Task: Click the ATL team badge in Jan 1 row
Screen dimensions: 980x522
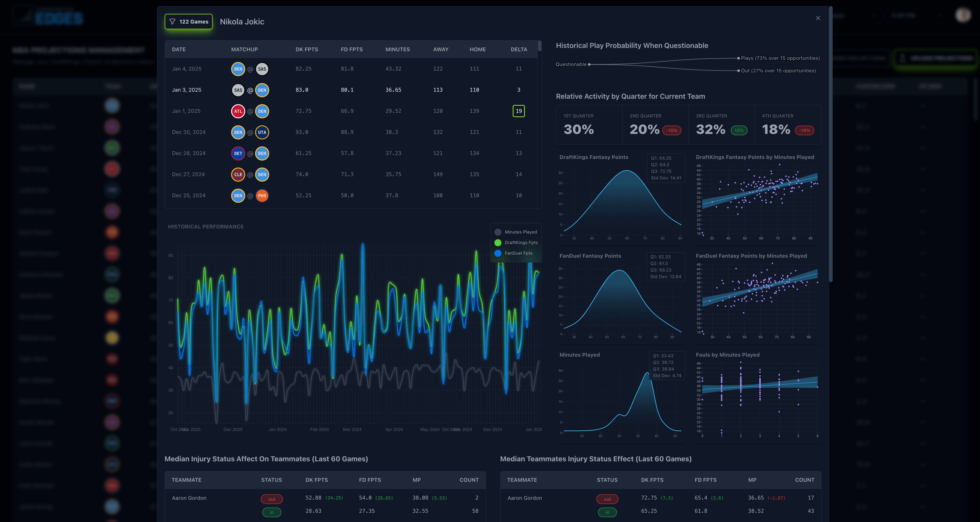Action: coord(238,111)
